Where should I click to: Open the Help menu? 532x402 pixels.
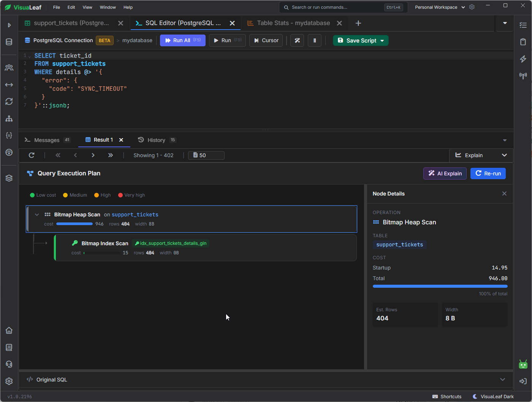coord(128,7)
